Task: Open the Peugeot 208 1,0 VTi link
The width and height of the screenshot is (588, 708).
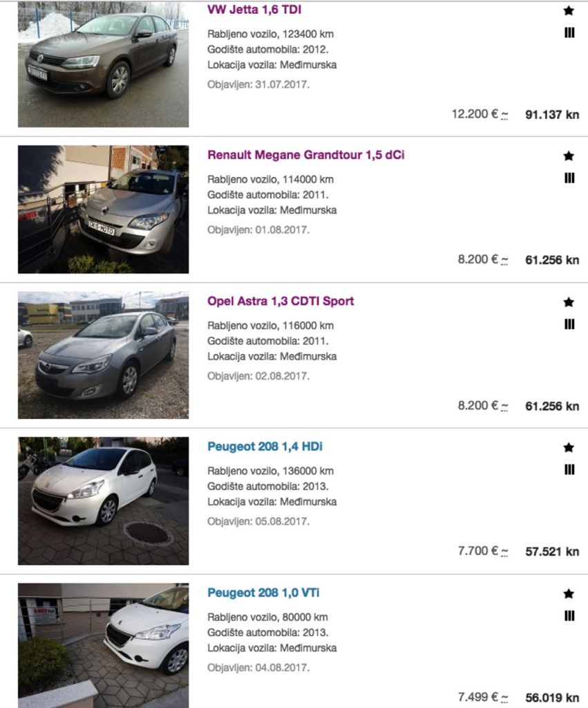Action: [263, 593]
